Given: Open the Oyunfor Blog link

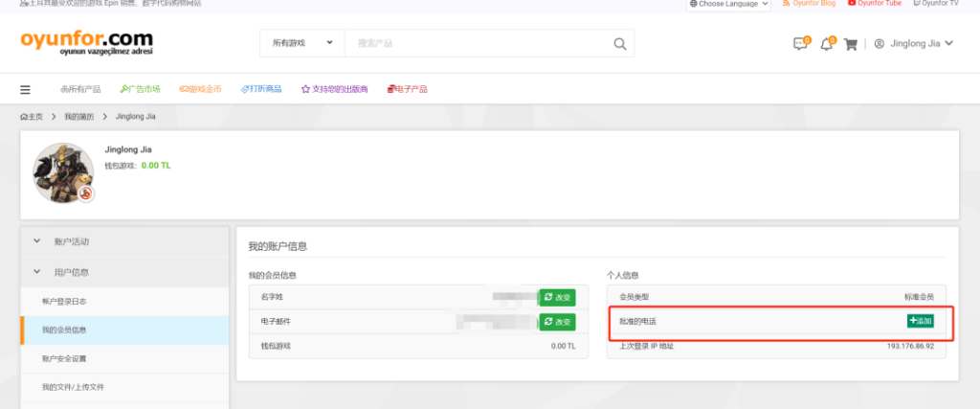Looking at the screenshot, I should tap(809, 3).
